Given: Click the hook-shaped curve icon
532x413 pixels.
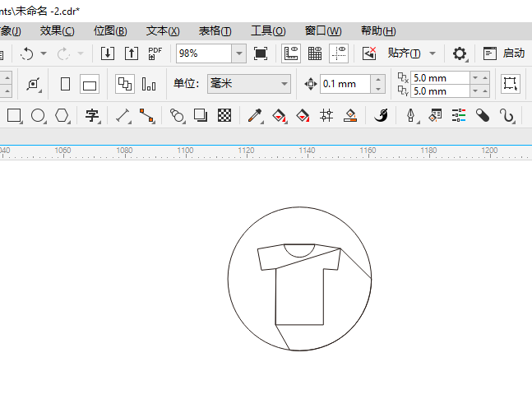Looking at the screenshot, I should pyautogui.click(x=507, y=116).
